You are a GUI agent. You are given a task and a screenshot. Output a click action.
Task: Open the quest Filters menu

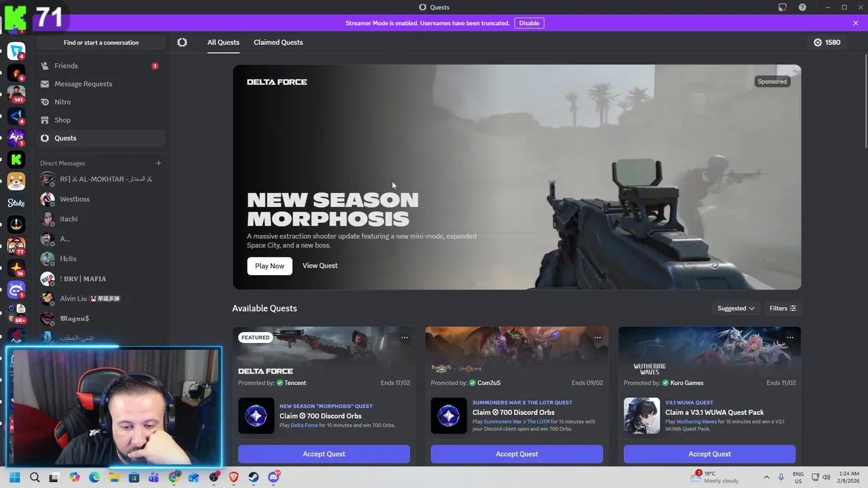pyautogui.click(x=783, y=308)
